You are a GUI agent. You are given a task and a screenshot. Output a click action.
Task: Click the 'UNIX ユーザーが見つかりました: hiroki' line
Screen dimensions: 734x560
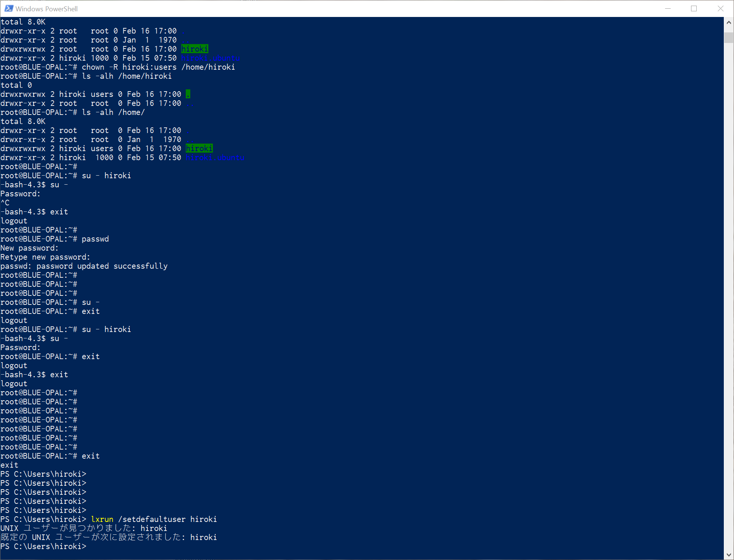[x=84, y=528]
